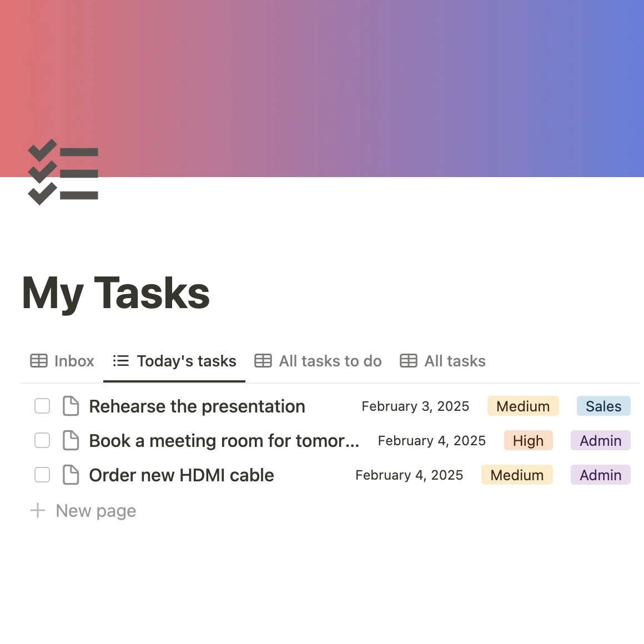This screenshot has height=644, width=644.
Task: Click the Inbox table view icon
Action: pyautogui.click(x=39, y=361)
